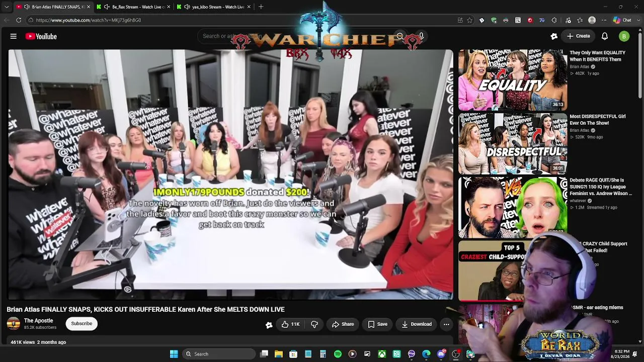Screen dimensions: 644x362
Task: Click the Ask sparkle icon next to like button
Action: 269,325
